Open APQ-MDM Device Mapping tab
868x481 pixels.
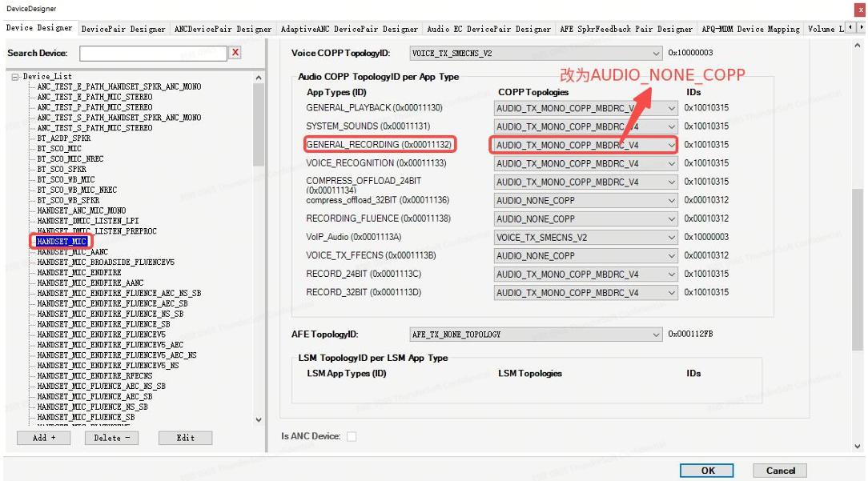coord(750,29)
